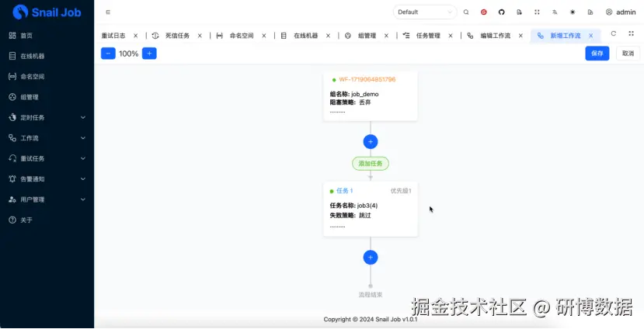
Task: Close the 任务管理 tab
Action: pyautogui.click(x=451, y=36)
